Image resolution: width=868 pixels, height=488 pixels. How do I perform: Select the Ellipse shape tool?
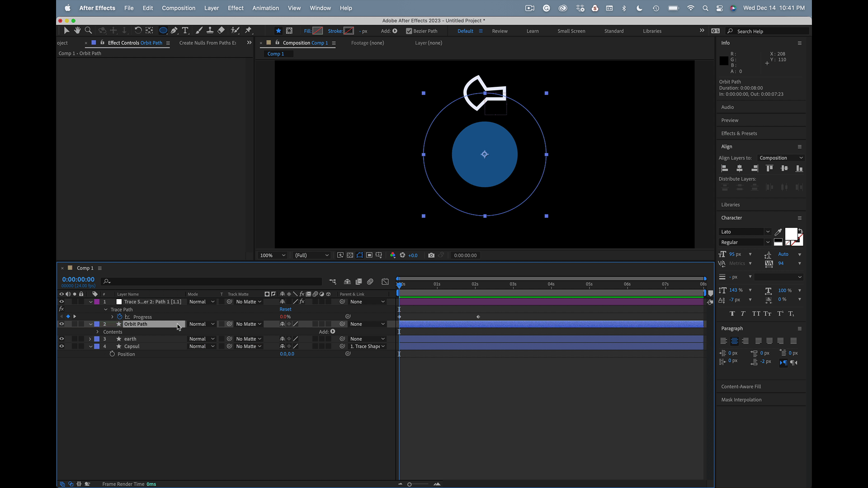tap(163, 31)
